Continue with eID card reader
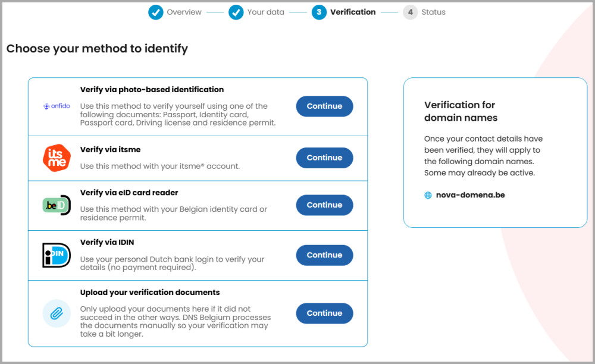 coord(324,205)
